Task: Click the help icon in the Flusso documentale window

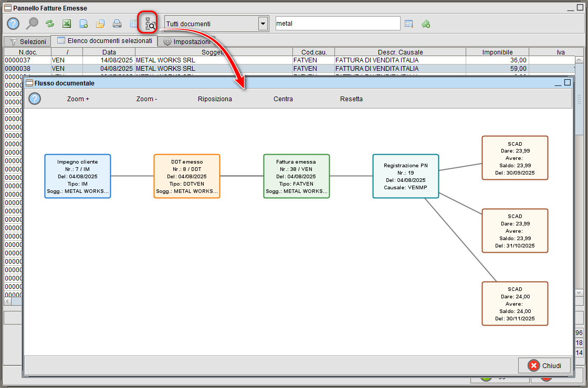Action: (34, 99)
